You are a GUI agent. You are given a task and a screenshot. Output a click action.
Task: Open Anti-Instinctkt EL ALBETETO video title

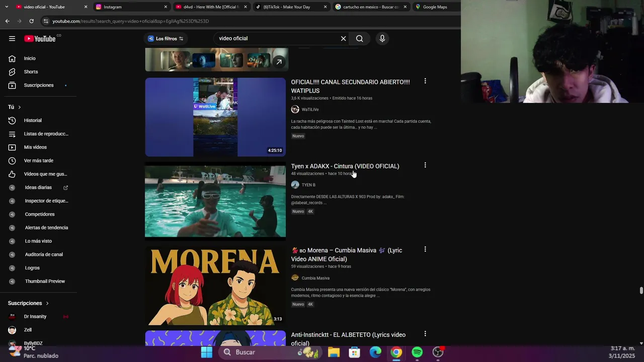click(348, 339)
